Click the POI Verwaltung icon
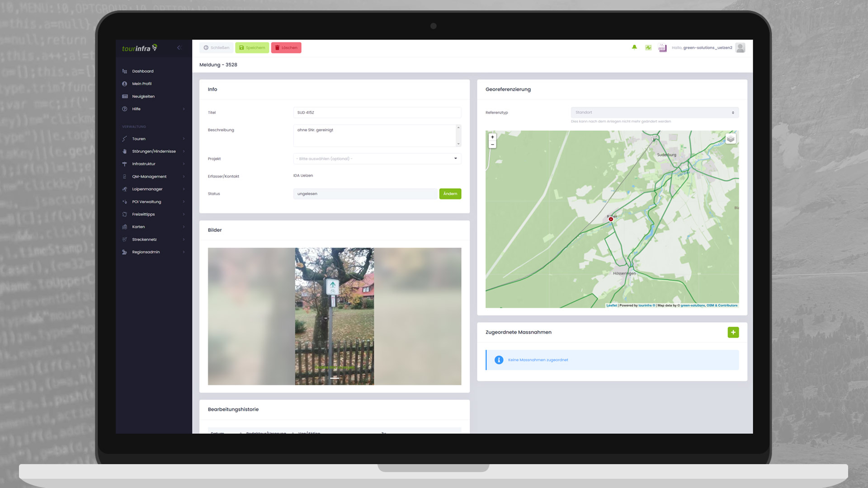Screen dimensions: 868x488 click(125, 202)
